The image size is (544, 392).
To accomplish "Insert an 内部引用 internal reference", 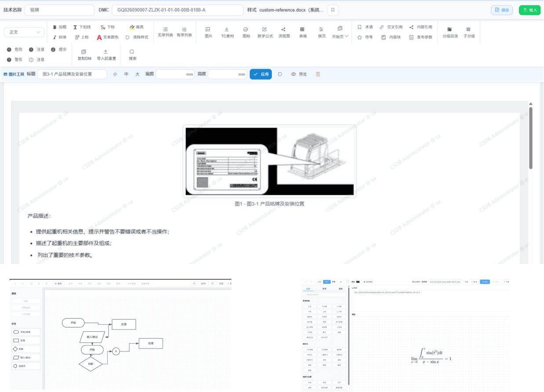I will click(420, 27).
